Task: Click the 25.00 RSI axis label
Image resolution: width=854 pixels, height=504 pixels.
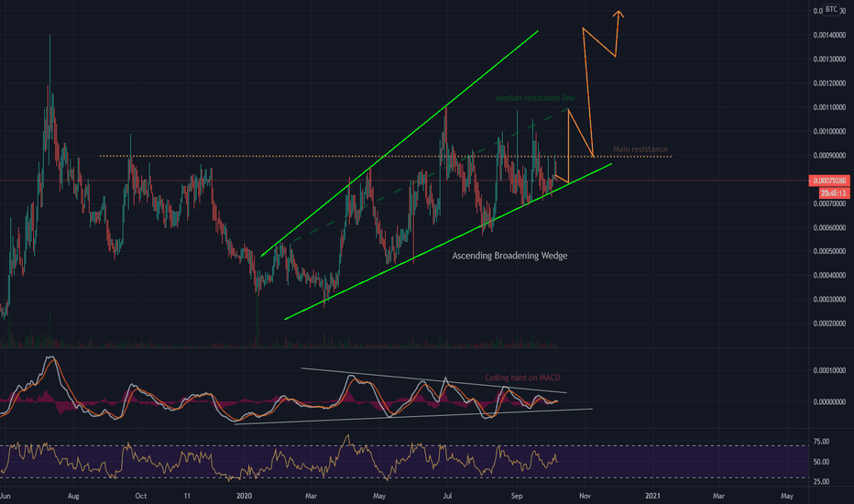Action: click(x=821, y=482)
